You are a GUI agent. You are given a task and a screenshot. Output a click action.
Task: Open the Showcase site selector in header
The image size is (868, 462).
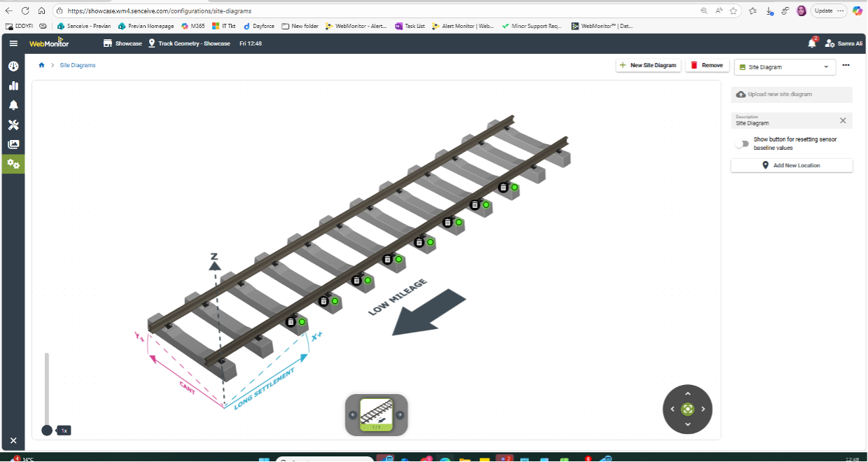[x=122, y=43]
